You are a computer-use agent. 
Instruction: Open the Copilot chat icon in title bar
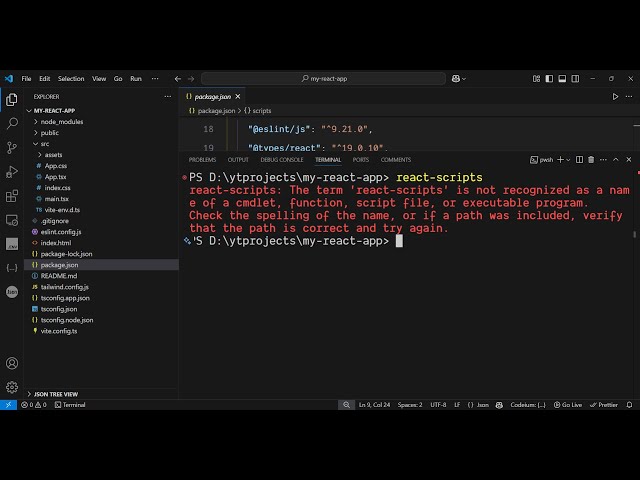click(456, 78)
